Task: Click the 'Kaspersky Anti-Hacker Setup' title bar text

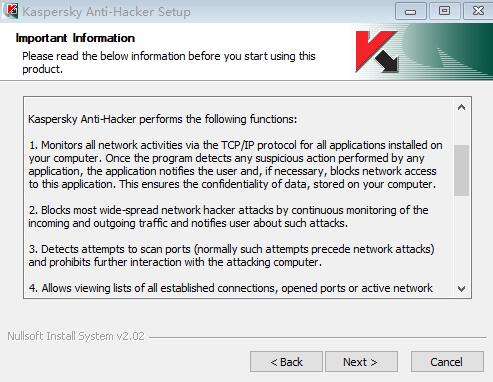Action: pos(106,12)
